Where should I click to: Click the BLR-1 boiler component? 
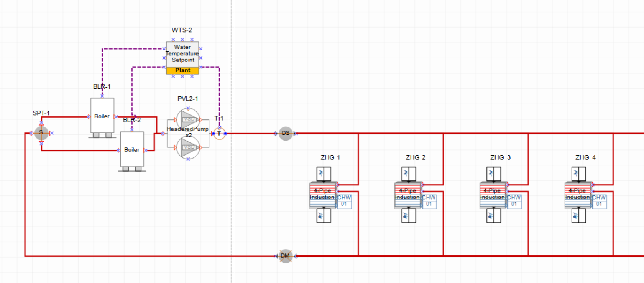click(x=102, y=116)
